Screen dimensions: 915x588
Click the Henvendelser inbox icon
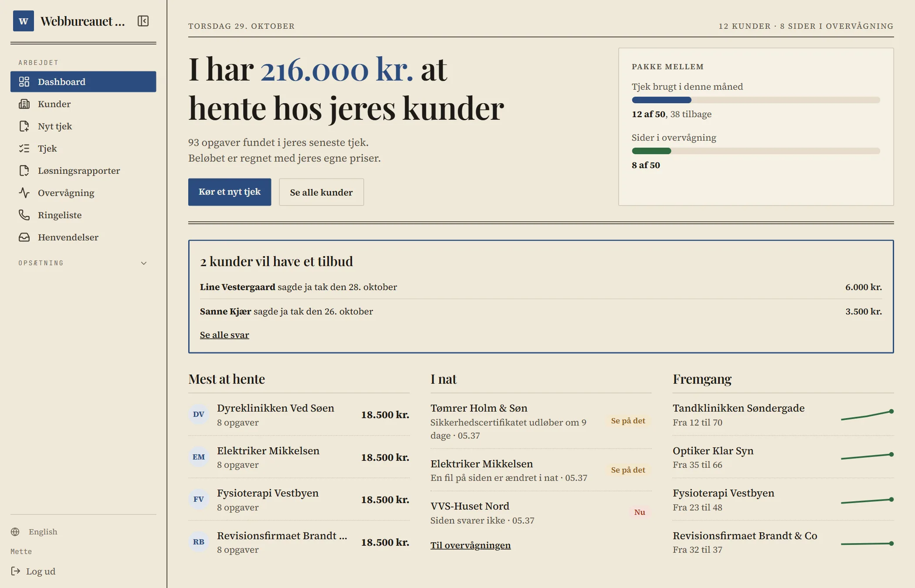coord(24,237)
